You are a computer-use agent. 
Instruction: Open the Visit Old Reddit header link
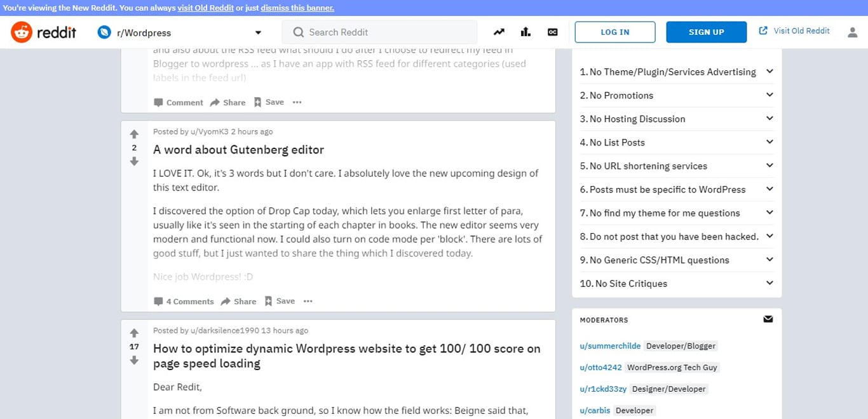pos(801,30)
